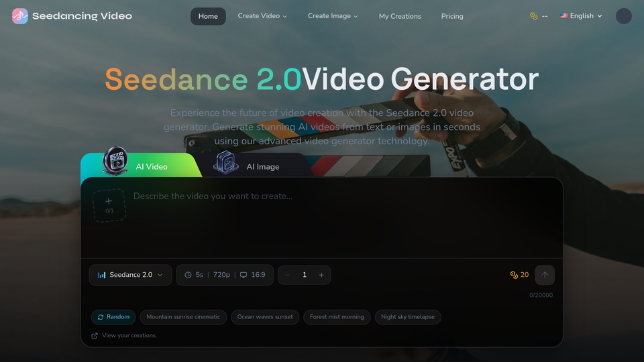Click the Seedancing Video logo icon

click(x=19, y=16)
